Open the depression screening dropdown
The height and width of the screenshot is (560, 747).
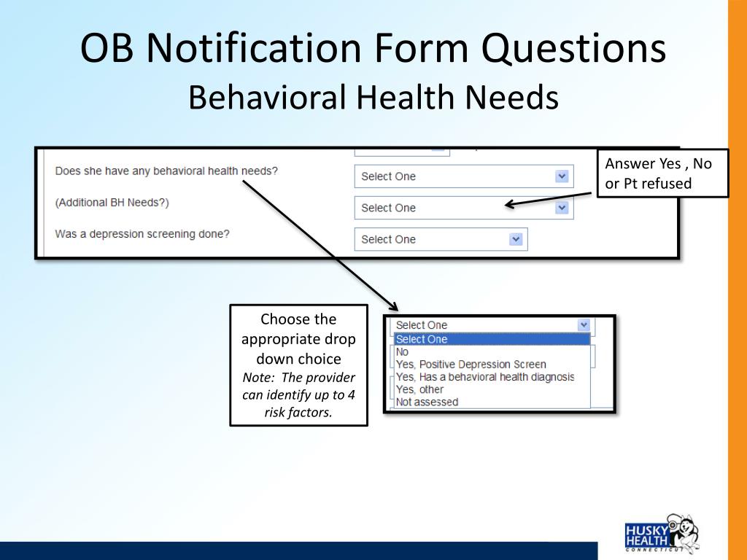tap(441, 239)
